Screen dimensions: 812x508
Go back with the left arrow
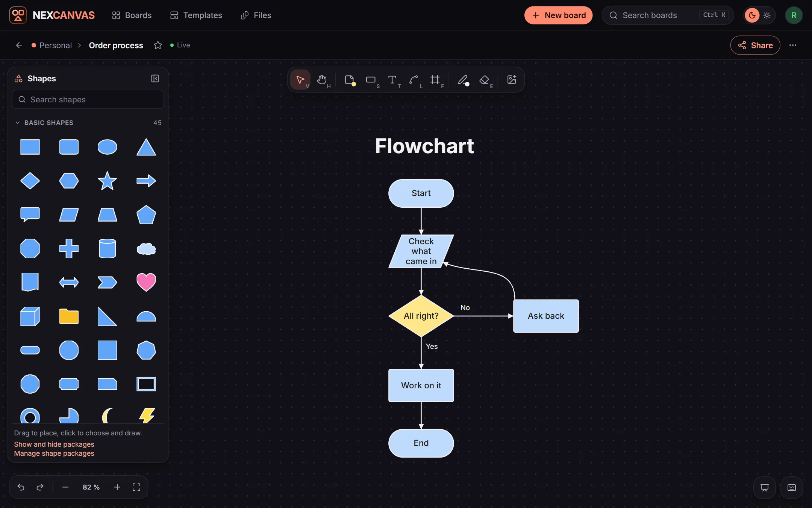pos(19,45)
